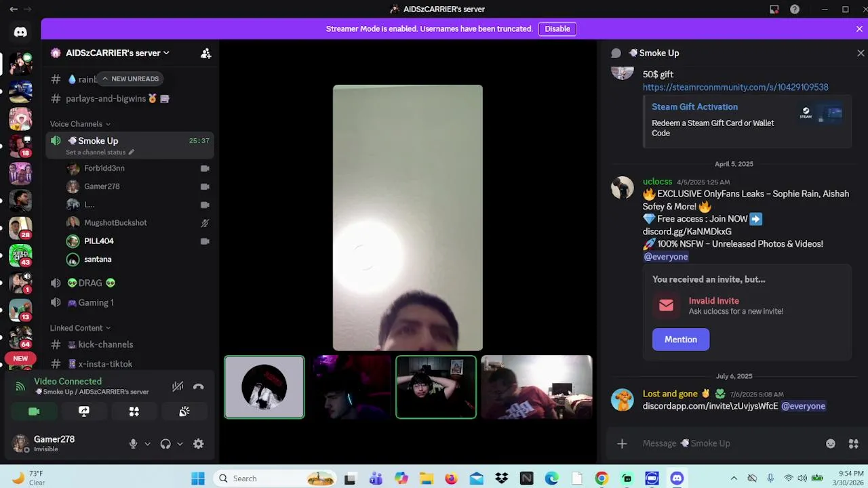
Task: Open emoji picker in message bar
Action: 831,444
